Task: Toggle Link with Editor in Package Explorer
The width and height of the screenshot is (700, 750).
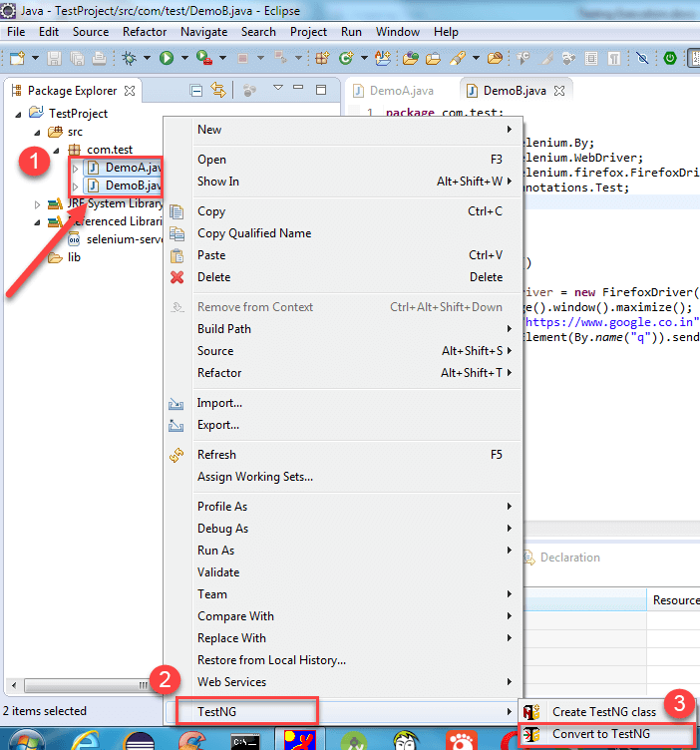Action: click(218, 91)
